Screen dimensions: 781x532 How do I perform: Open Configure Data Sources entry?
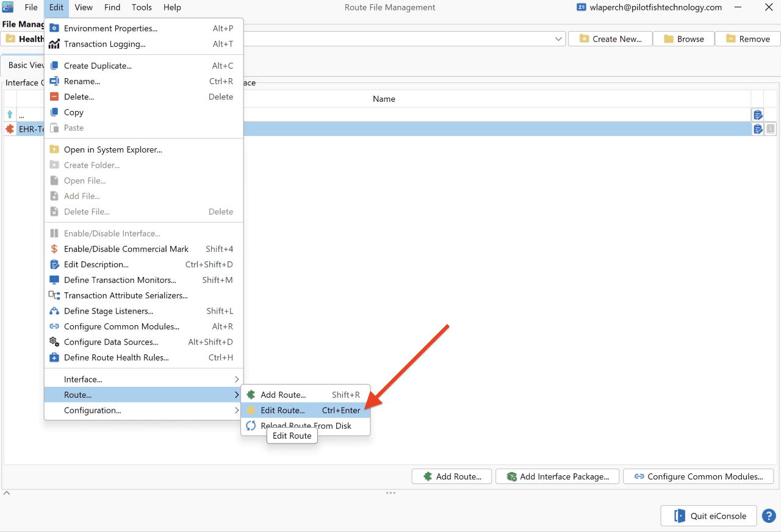(x=144, y=342)
